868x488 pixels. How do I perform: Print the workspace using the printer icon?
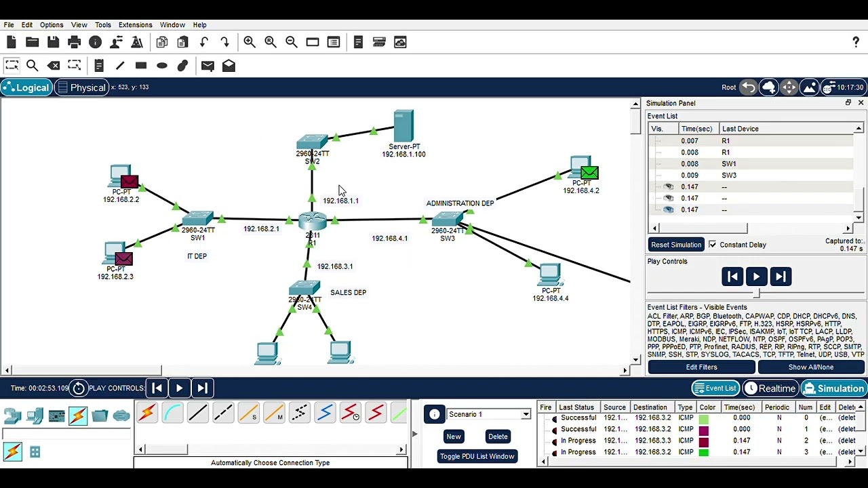74,42
